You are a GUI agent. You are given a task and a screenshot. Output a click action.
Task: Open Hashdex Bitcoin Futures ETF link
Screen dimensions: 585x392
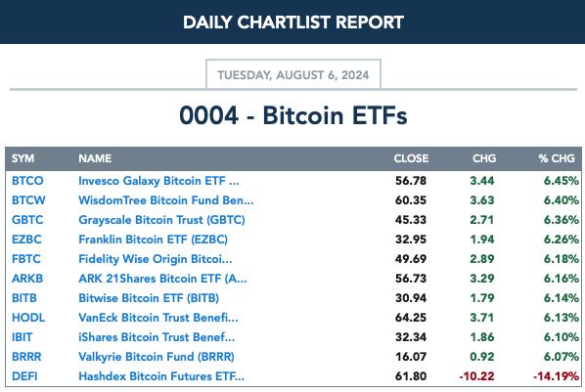click(161, 376)
